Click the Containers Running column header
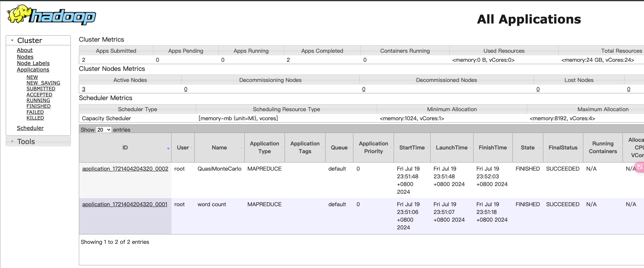Viewport: 644px width, 268px height. click(405, 51)
